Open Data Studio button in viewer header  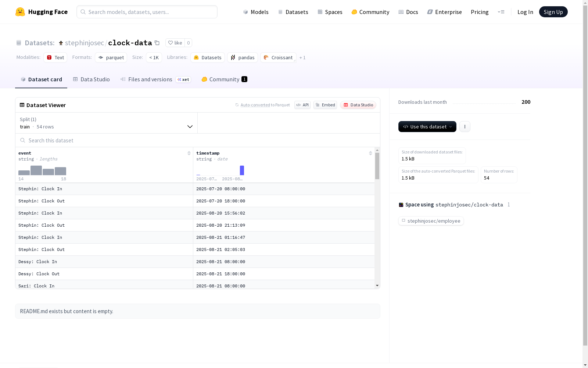point(358,105)
